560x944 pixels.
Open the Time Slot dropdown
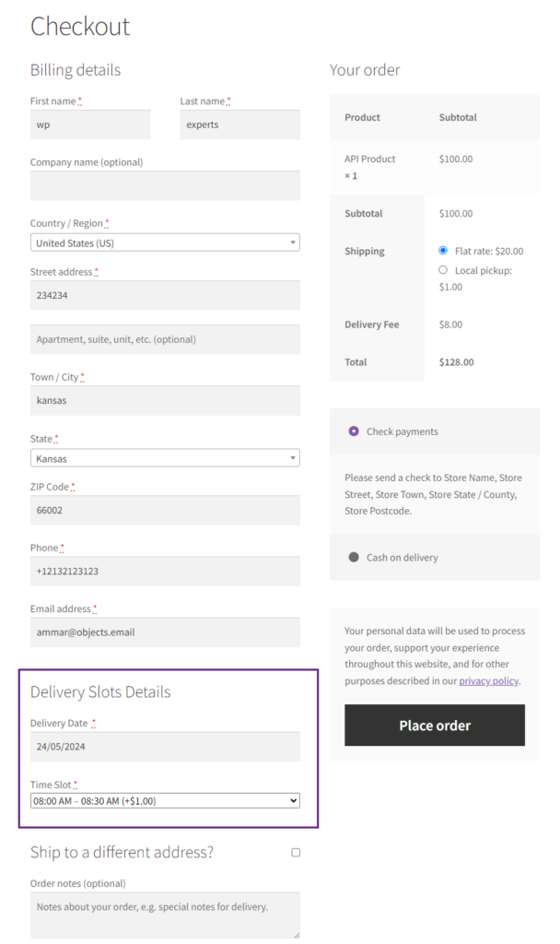click(165, 801)
